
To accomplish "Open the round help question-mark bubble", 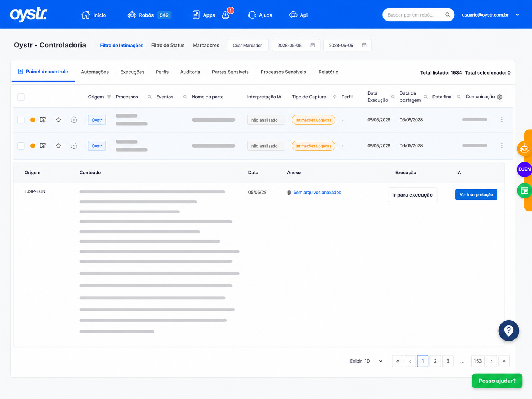I will click(x=508, y=331).
